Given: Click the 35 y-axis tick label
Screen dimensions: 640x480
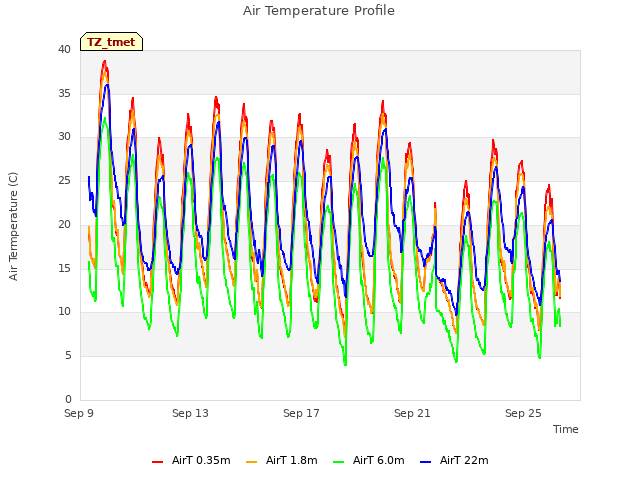Looking at the screenshot, I should [x=64, y=93].
